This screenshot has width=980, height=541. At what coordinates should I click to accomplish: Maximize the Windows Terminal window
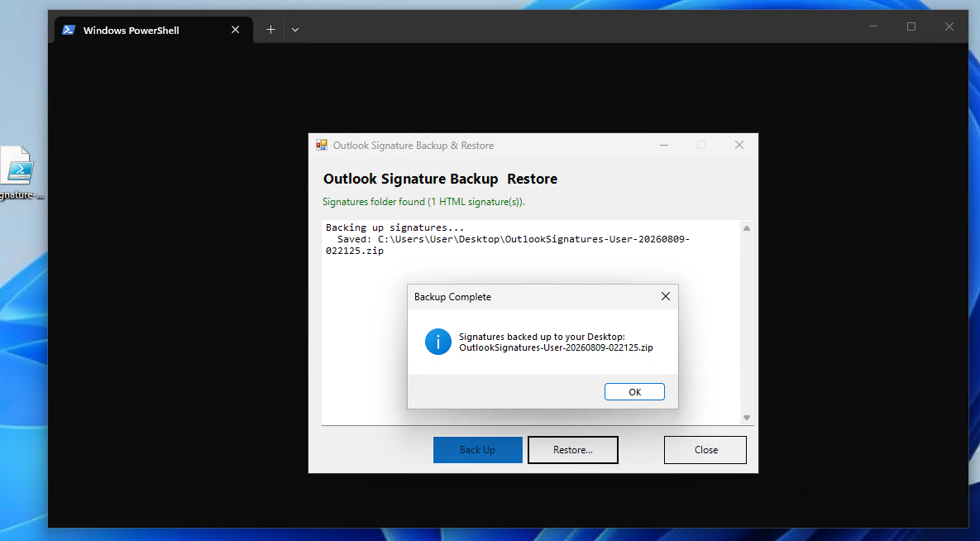(911, 26)
